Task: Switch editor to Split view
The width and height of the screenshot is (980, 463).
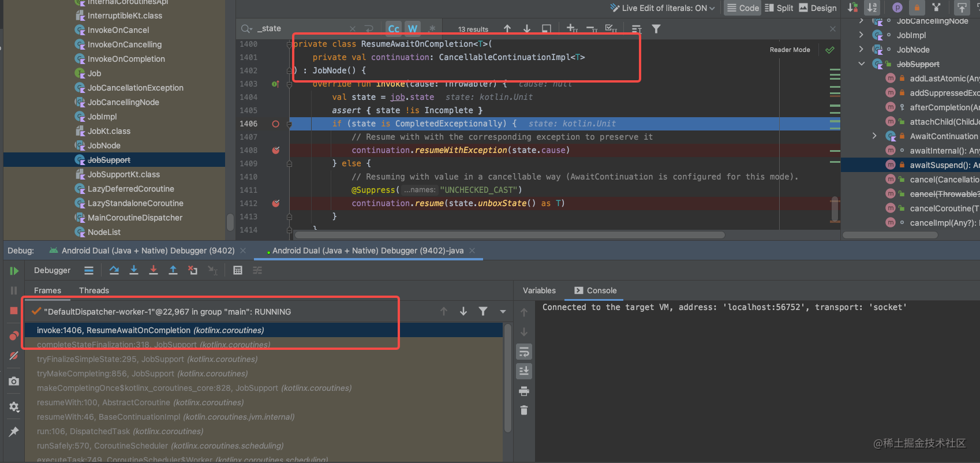Action: (x=779, y=8)
